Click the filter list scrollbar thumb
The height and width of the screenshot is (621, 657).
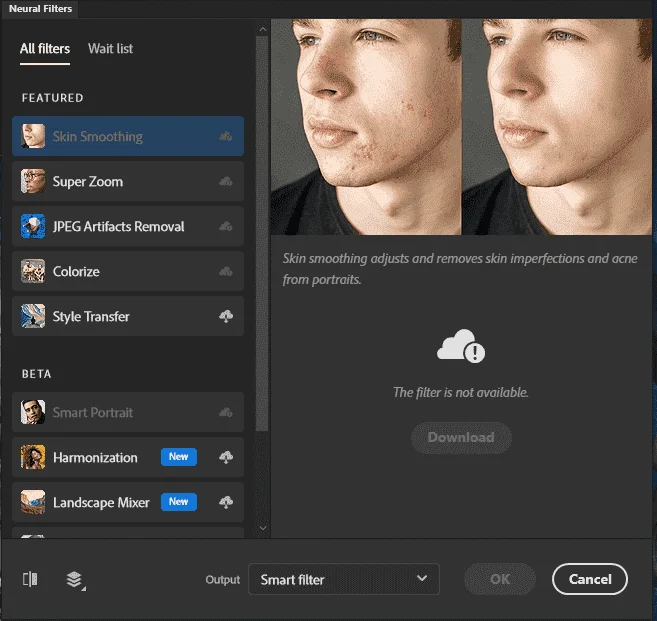(262, 233)
